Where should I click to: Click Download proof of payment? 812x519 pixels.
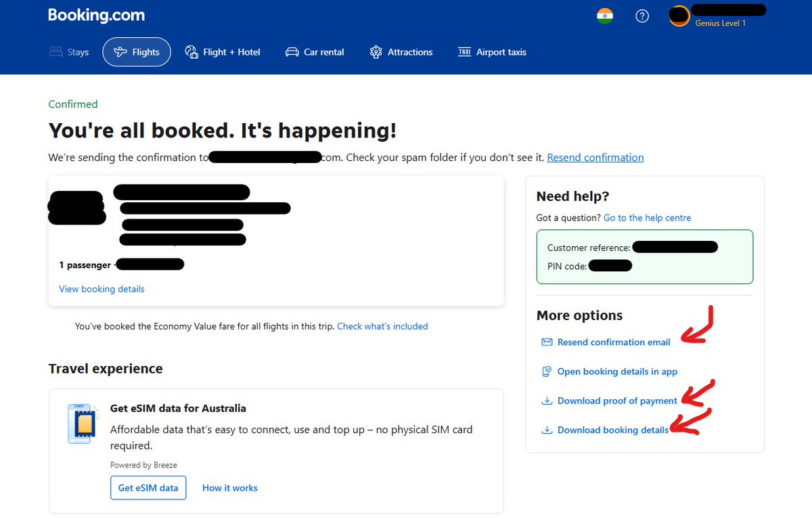(x=610, y=401)
